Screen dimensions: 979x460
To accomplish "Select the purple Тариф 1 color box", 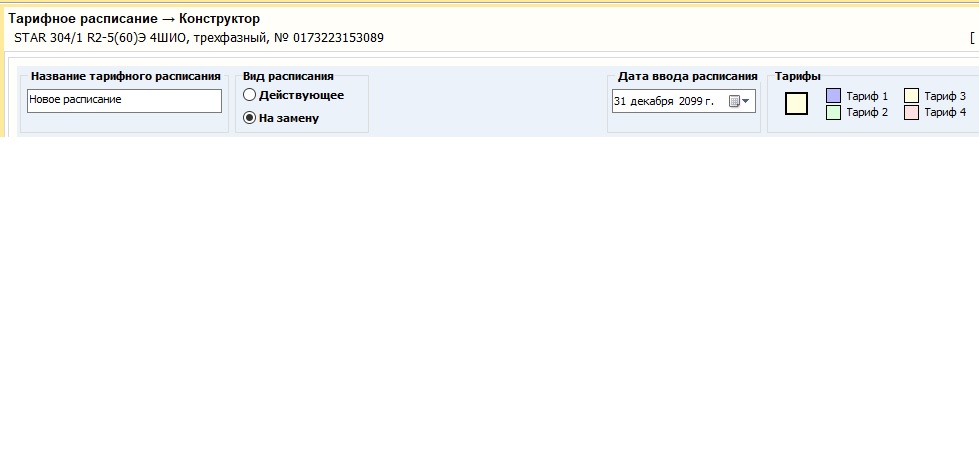I will pyautogui.click(x=833, y=96).
